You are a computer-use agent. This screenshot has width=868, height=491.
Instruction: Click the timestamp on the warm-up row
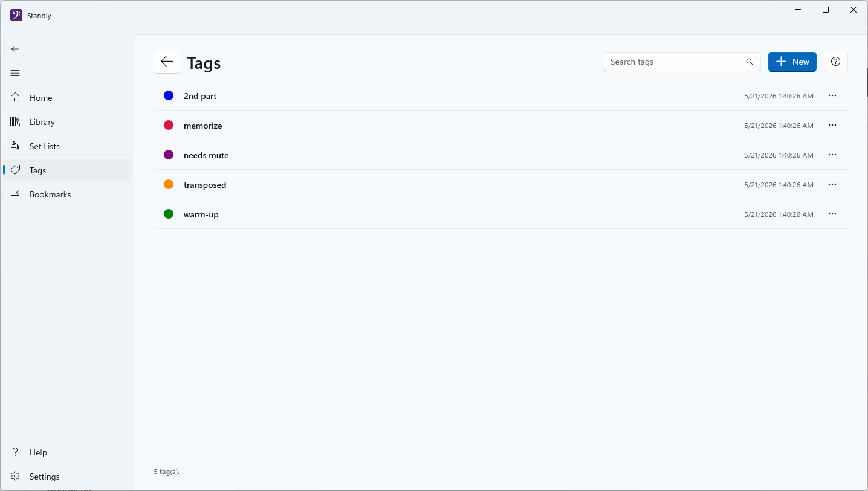point(779,214)
